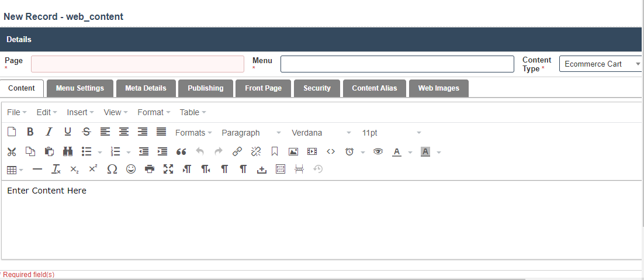Switch to the Meta Details tab
The width and height of the screenshot is (644, 280).
pos(146,88)
